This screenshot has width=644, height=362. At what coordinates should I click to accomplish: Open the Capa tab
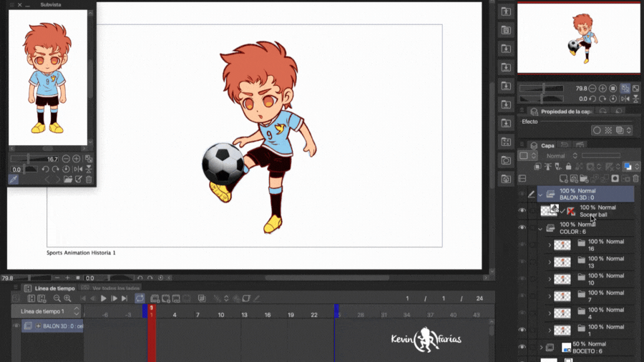542,145
